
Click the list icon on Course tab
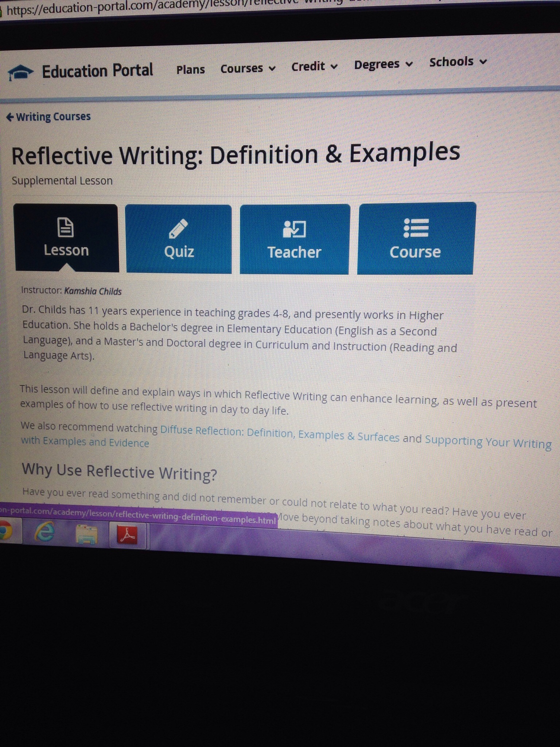(416, 228)
